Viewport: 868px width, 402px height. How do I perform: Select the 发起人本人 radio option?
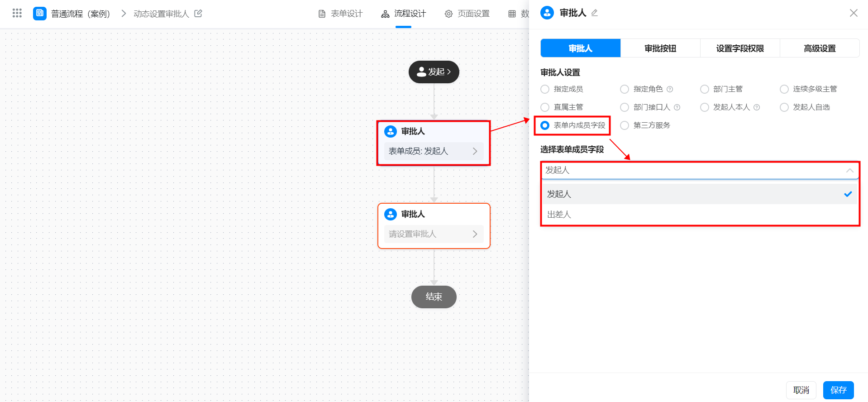(705, 107)
